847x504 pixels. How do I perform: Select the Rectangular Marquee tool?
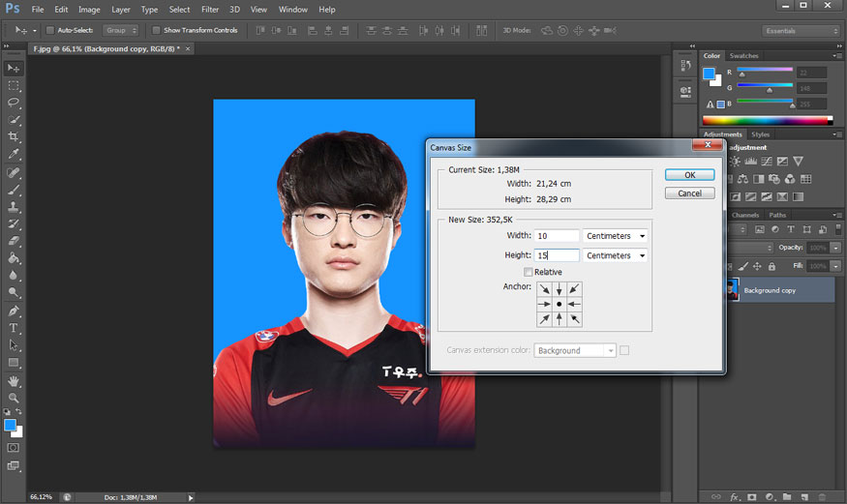14,86
